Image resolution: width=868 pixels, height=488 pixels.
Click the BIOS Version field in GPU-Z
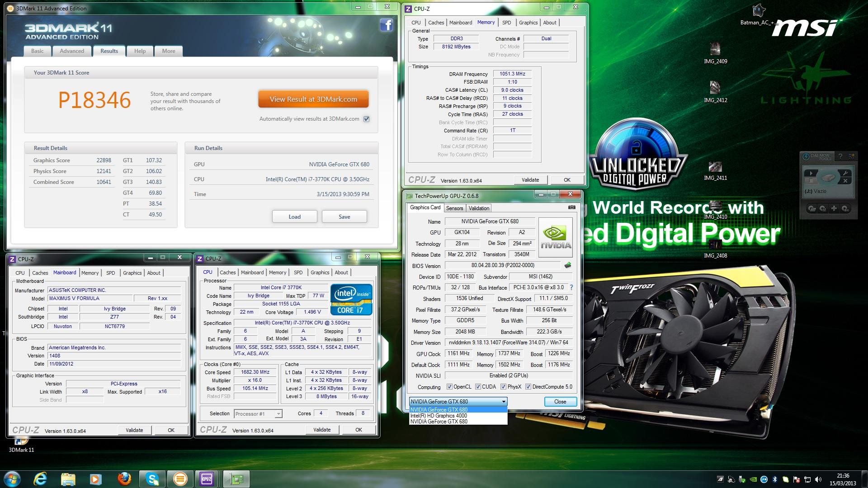[503, 266]
